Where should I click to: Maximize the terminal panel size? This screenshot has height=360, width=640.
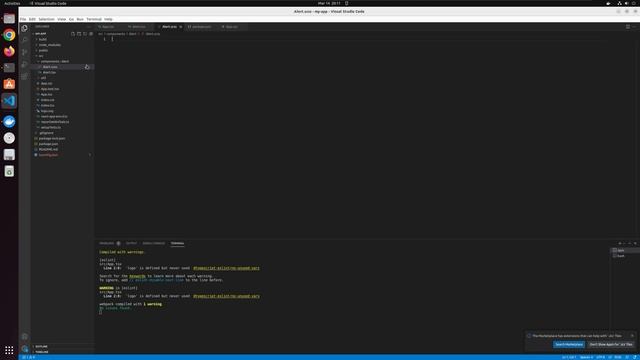630,243
